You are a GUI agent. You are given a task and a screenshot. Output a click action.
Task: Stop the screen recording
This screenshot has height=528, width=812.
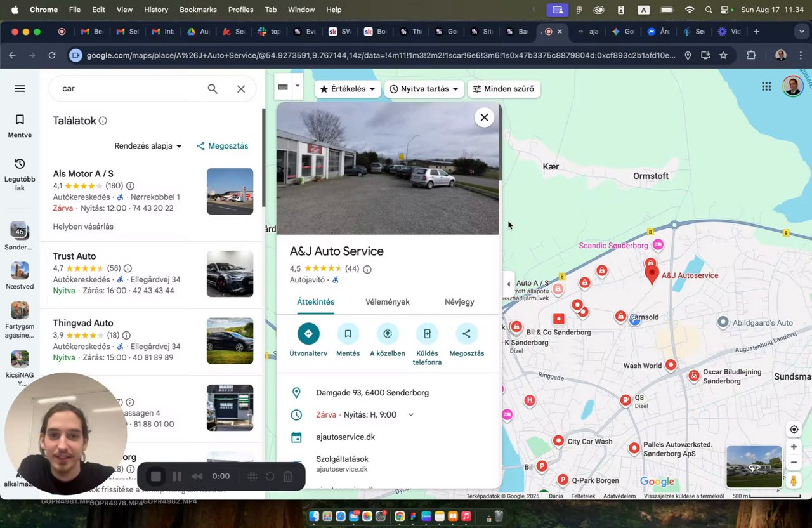tap(156, 477)
